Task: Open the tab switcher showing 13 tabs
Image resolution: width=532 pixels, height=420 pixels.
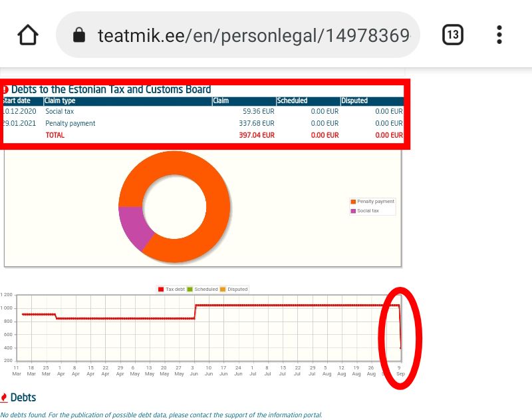Action: click(453, 35)
